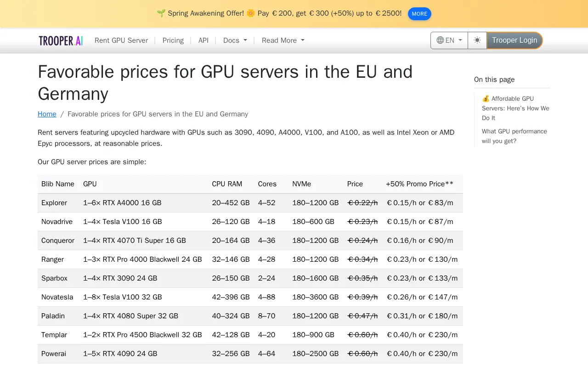Select the Novadrive row name
Screen dimensions: 588x368
pyautogui.click(x=57, y=222)
